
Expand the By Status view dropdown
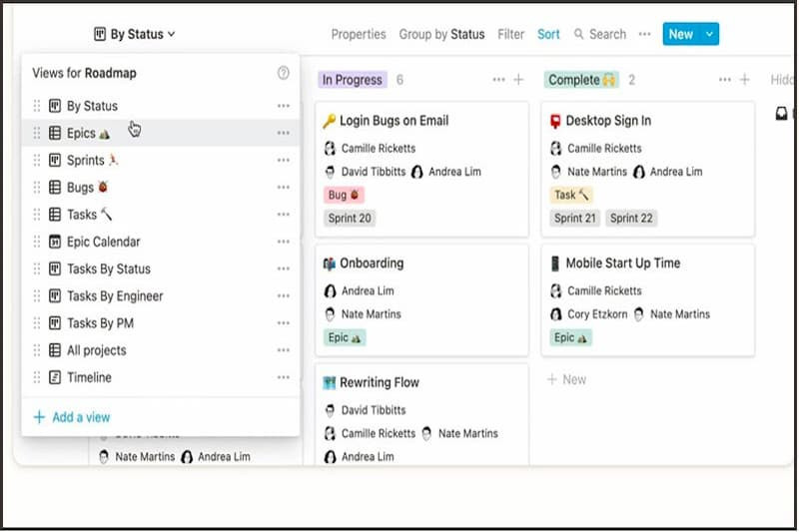tap(134, 34)
